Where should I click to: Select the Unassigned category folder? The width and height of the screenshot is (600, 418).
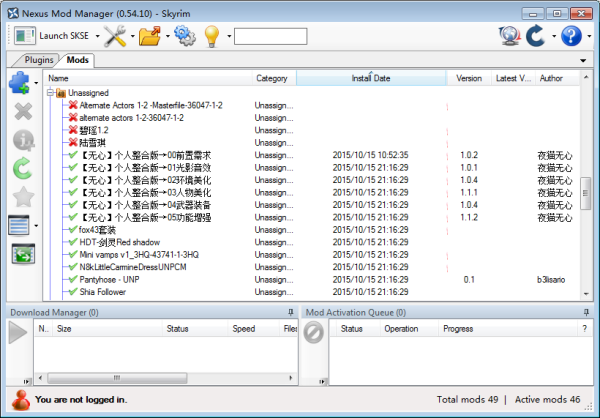tap(83, 93)
